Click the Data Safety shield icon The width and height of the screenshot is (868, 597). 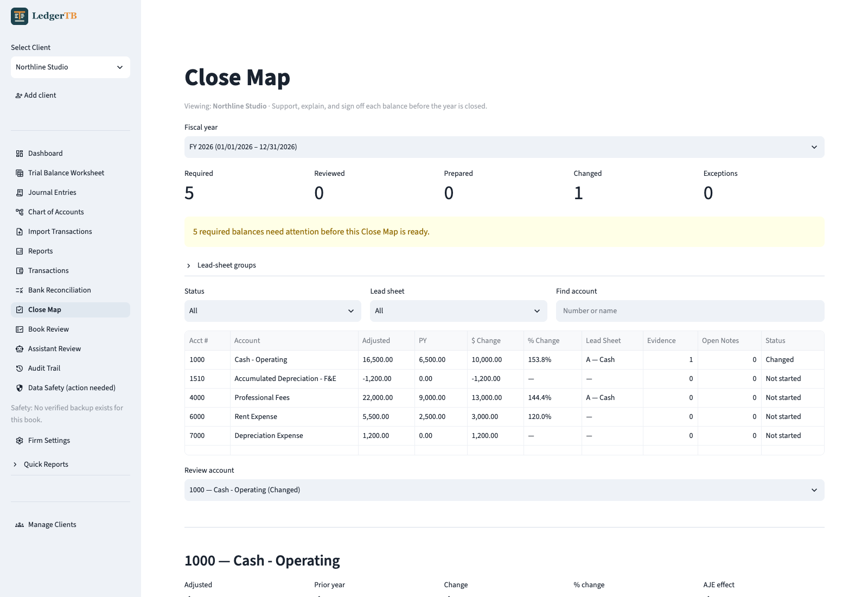(x=20, y=388)
